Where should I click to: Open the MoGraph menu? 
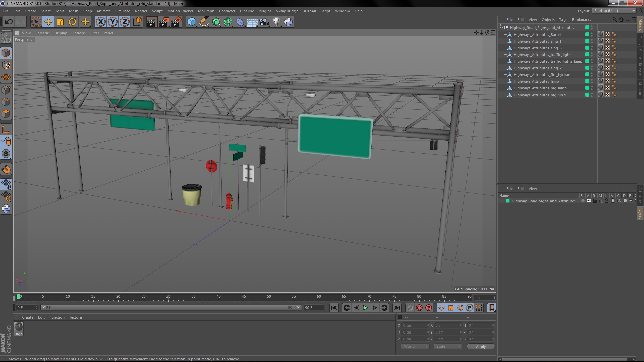coord(206,11)
